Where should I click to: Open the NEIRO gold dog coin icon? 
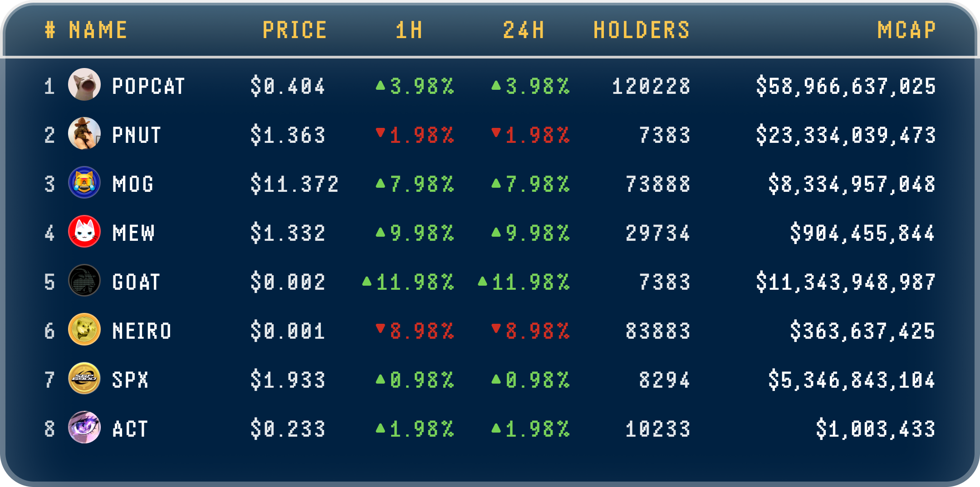[84, 329]
